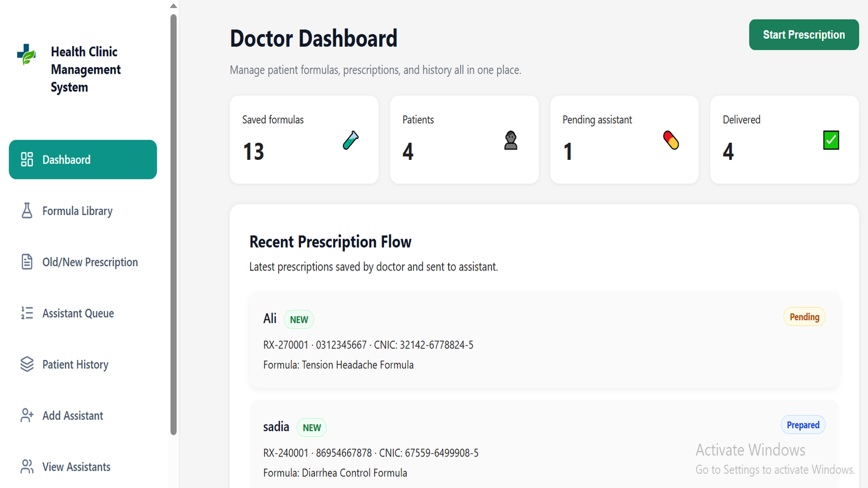Image resolution: width=868 pixels, height=488 pixels.
Task: Click the green checkmark icon on Delivered card
Action: (x=831, y=140)
